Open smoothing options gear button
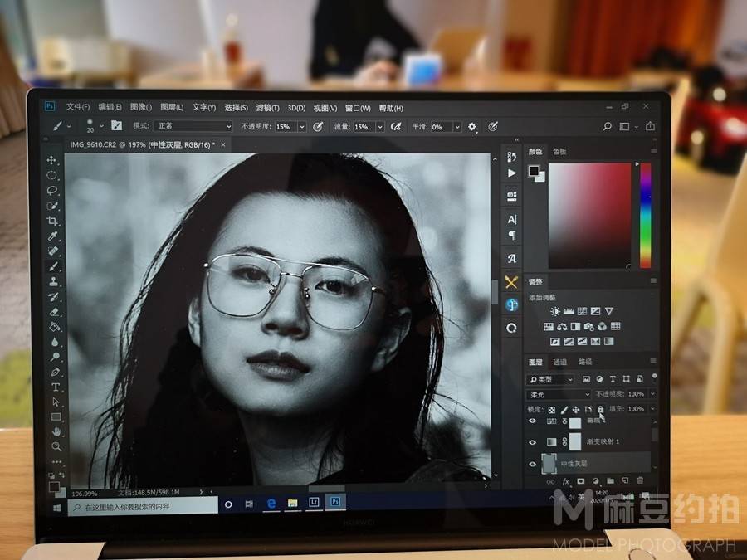 [471, 127]
